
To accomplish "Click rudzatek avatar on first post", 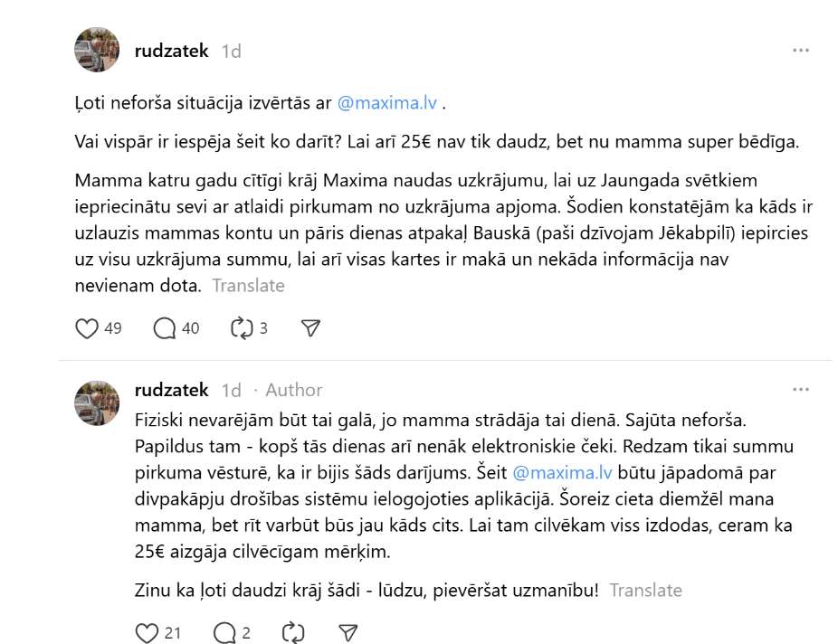I will tap(97, 50).
